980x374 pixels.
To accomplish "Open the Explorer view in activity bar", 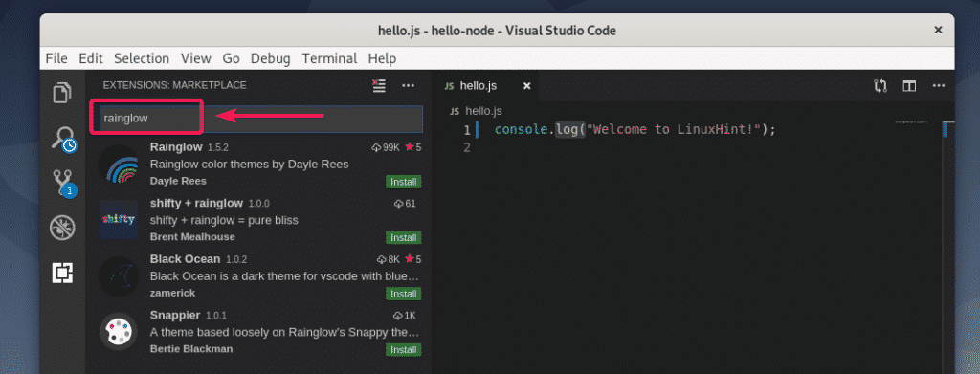I will [62, 93].
